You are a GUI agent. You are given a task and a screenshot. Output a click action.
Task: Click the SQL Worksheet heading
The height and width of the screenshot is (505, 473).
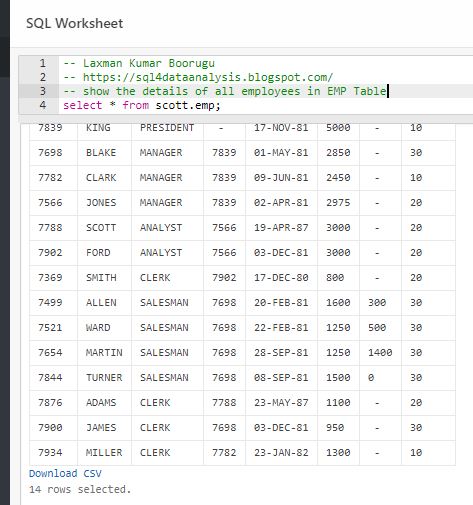point(75,23)
